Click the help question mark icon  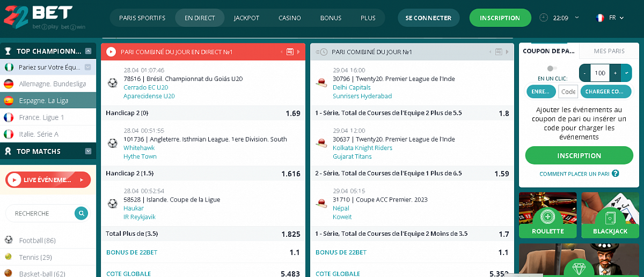coord(616,174)
